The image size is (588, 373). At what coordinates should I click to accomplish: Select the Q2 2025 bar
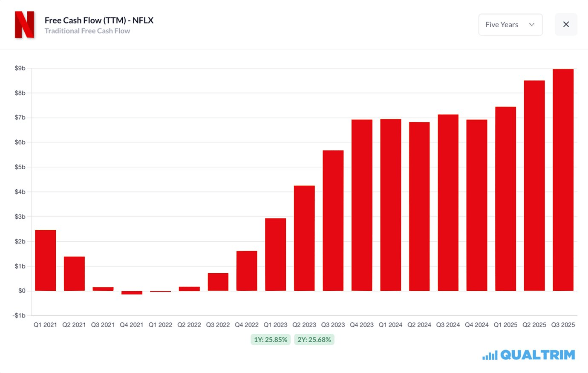tap(534, 185)
